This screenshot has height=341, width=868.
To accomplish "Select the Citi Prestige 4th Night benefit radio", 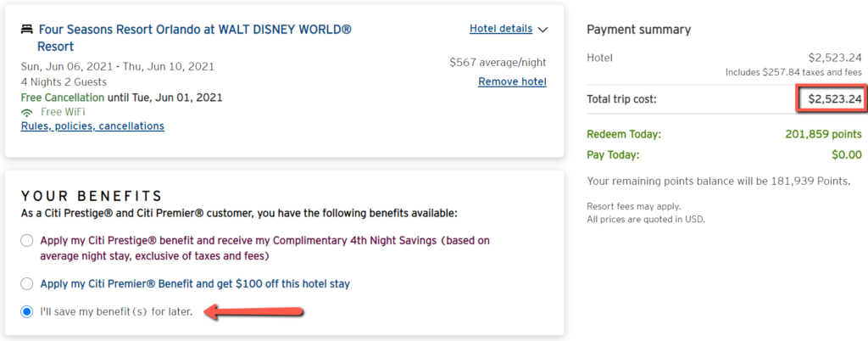I will click(26, 242).
